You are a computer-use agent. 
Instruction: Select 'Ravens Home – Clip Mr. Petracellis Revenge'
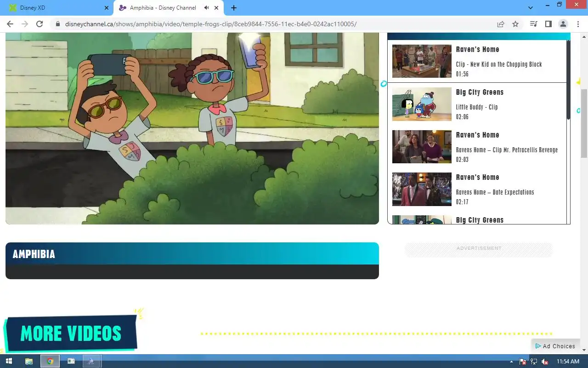click(507, 150)
